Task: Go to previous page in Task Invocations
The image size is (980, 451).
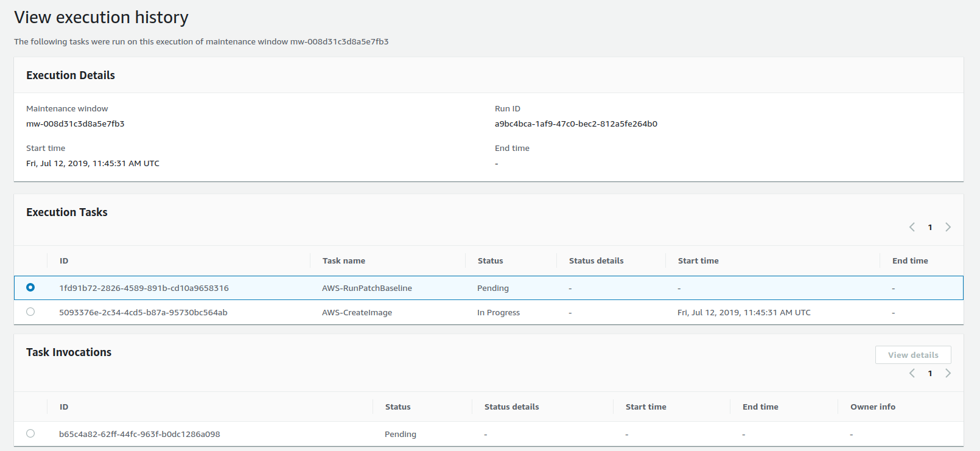Action: (912, 373)
